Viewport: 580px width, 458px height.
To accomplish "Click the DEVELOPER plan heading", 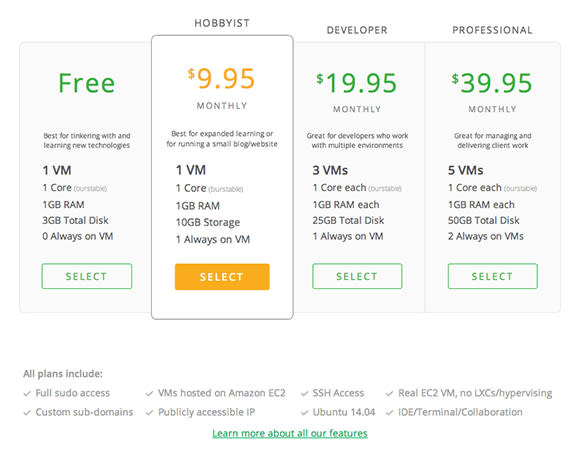I will click(357, 30).
